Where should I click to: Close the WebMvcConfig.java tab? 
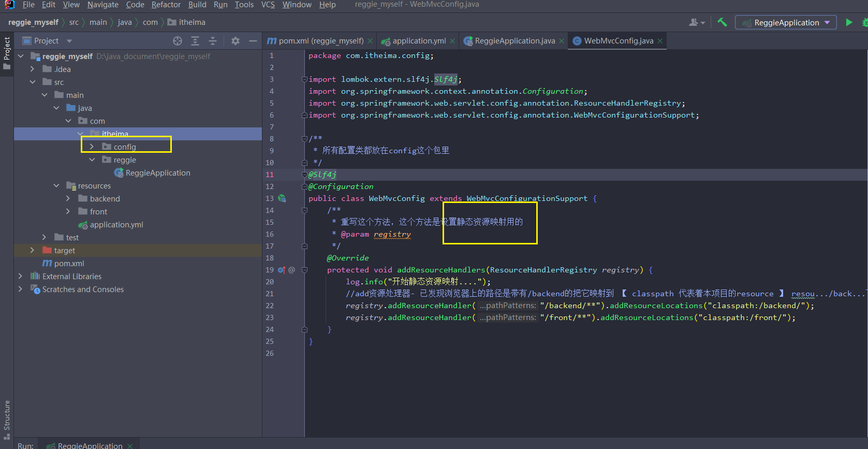click(660, 41)
